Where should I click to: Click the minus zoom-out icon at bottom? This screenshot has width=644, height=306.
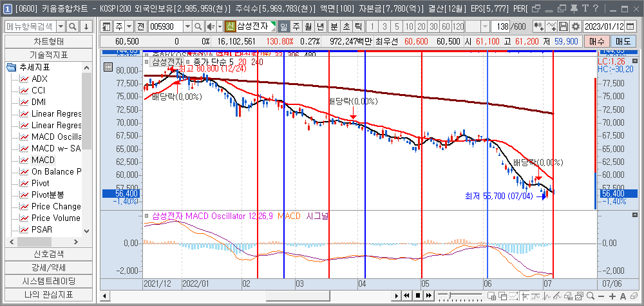[601, 296]
